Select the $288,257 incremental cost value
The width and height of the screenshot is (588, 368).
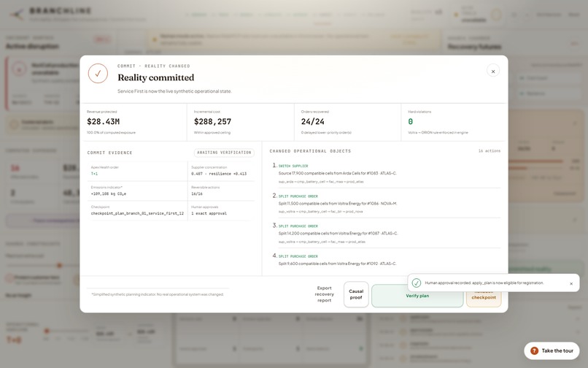click(212, 122)
